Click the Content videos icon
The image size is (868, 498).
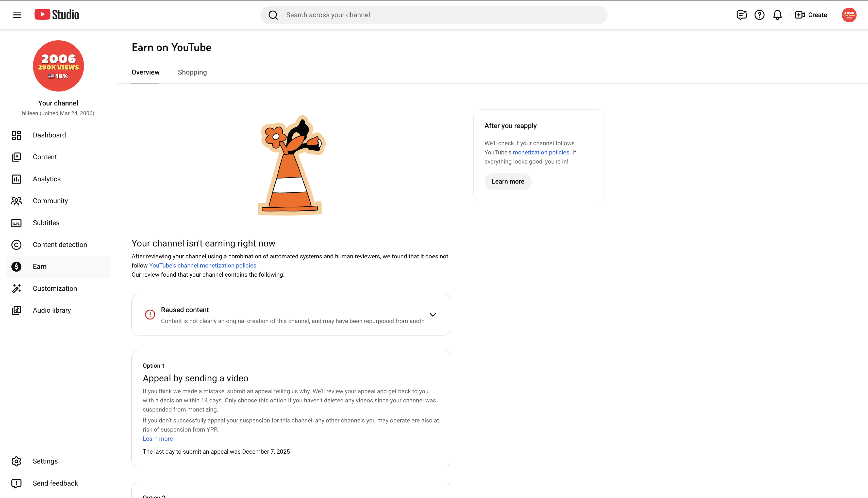point(16,157)
